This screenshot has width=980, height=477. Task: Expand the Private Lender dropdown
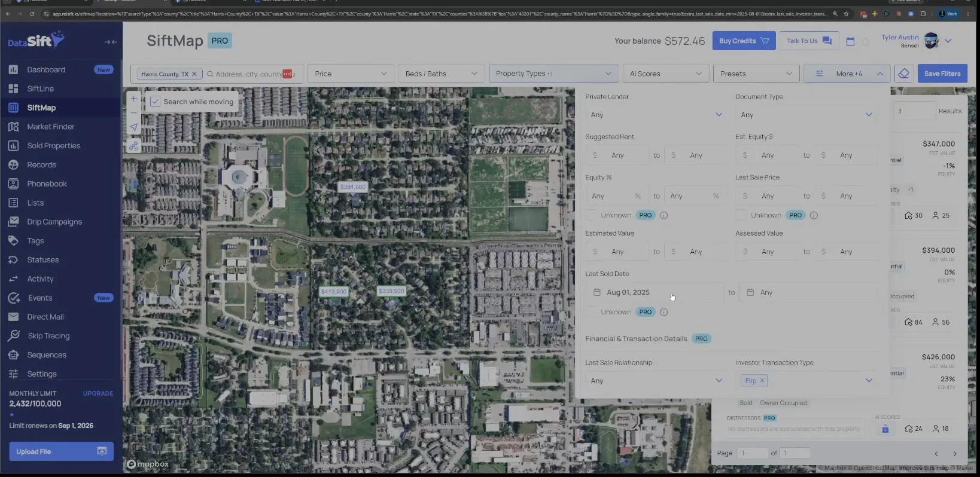point(656,115)
